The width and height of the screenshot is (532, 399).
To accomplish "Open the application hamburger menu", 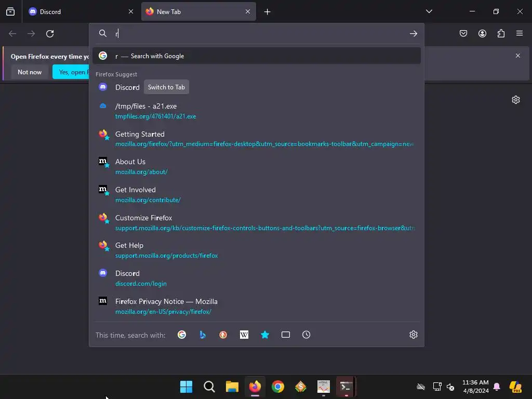I will click(519, 33).
